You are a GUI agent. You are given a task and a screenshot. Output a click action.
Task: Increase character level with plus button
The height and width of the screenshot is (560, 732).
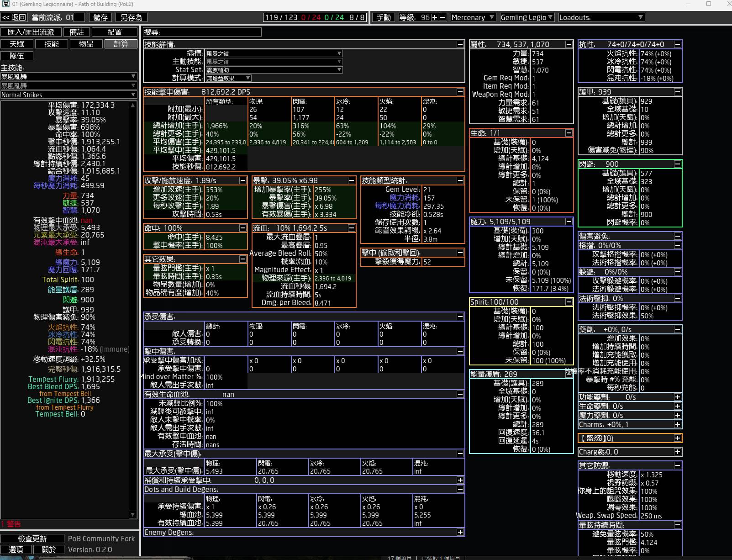point(435,17)
